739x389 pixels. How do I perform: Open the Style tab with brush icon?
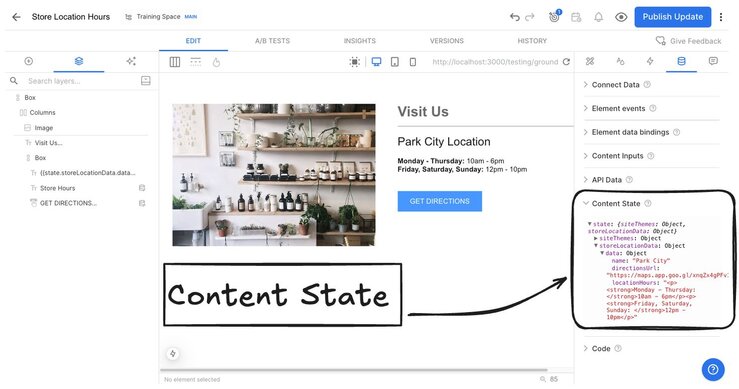pyautogui.click(x=590, y=61)
